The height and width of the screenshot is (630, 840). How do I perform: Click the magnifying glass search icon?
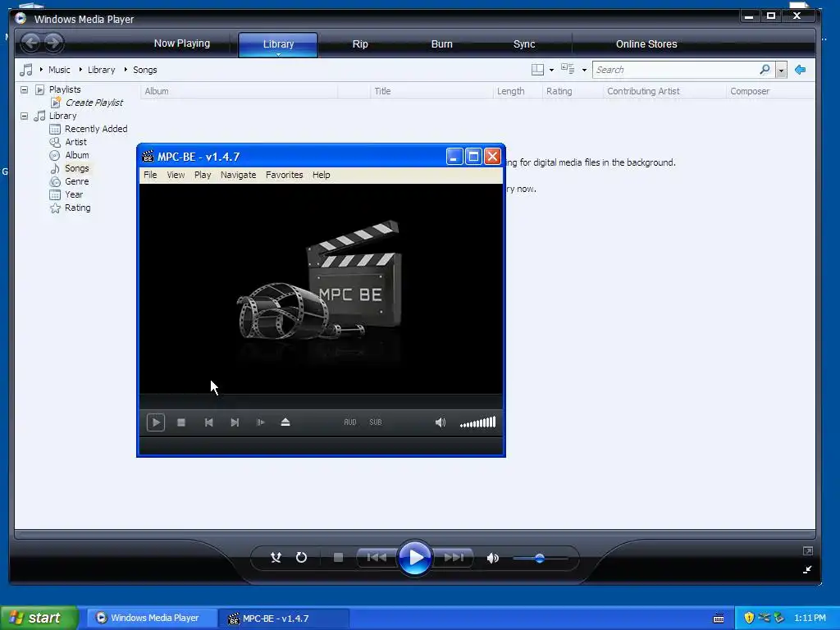(765, 69)
